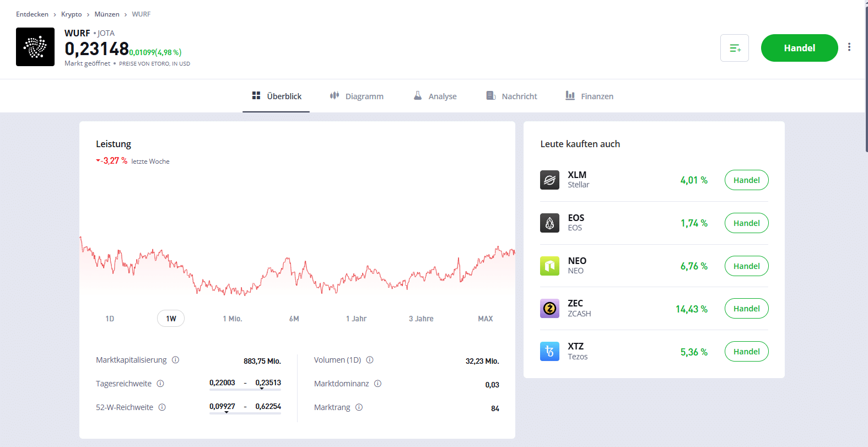Click the NEO logo icon
The image size is (868, 447).
pos(549,266)
